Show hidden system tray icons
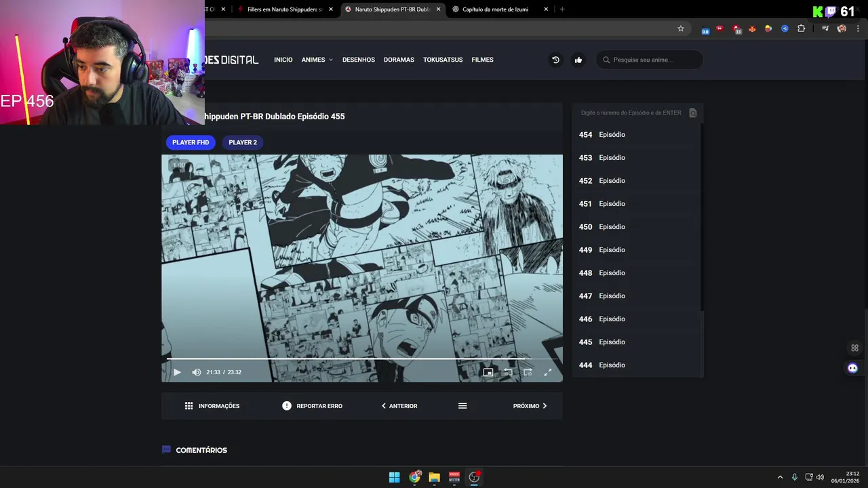Screen dimensions: 868x488 (780, 477)
